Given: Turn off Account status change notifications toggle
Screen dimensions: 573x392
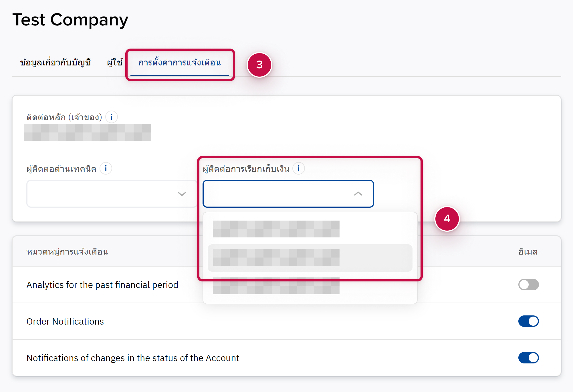Looking at the screenshot, I should pyautogui.click(x=528, y=358).
